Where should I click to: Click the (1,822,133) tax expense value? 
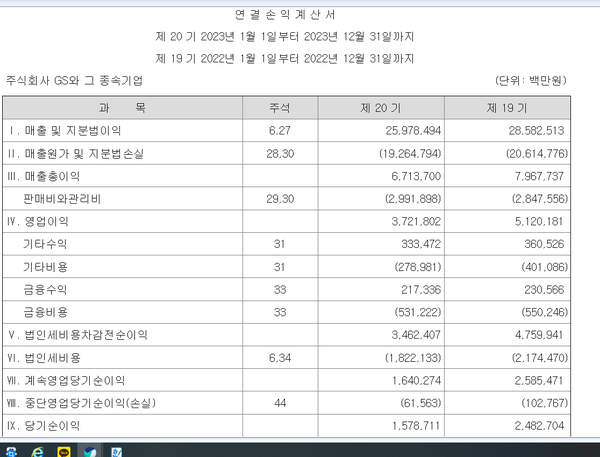click(413, 358)
